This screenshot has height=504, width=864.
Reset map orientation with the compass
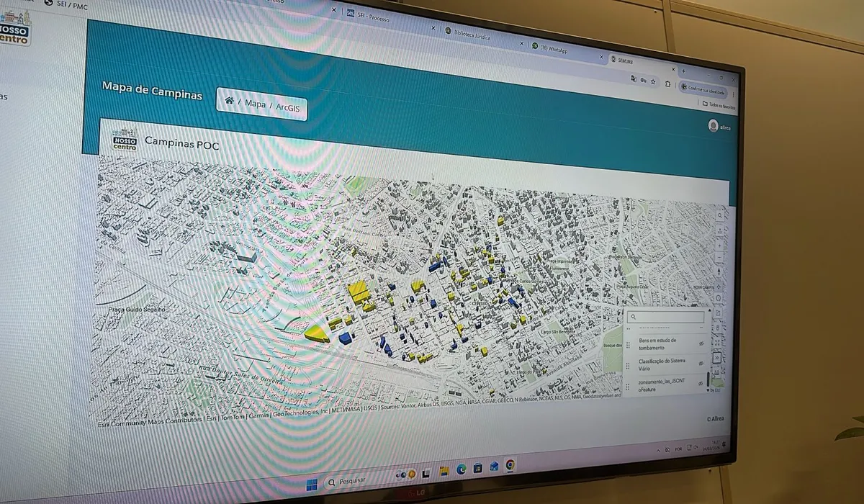coord(719,271)
